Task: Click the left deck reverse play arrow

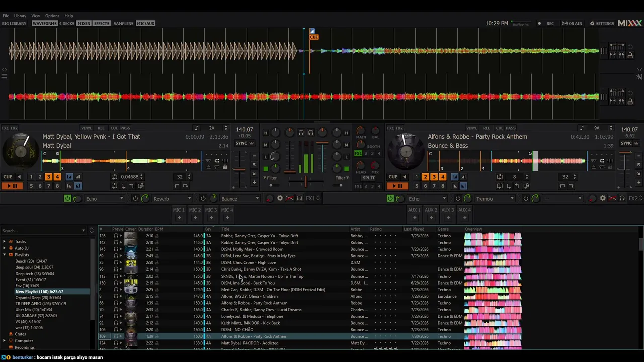Action: click(19, 177)
